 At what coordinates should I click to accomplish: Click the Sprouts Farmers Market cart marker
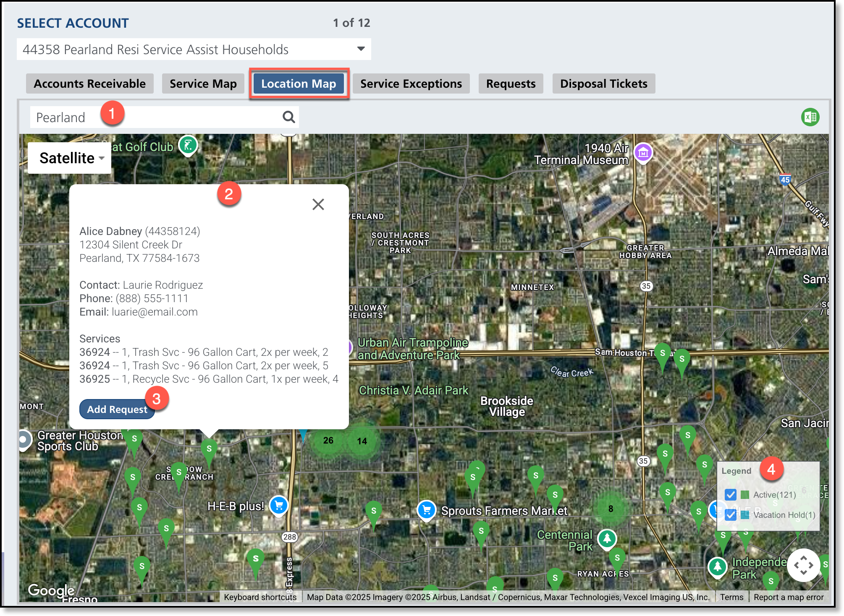point(427,510)
